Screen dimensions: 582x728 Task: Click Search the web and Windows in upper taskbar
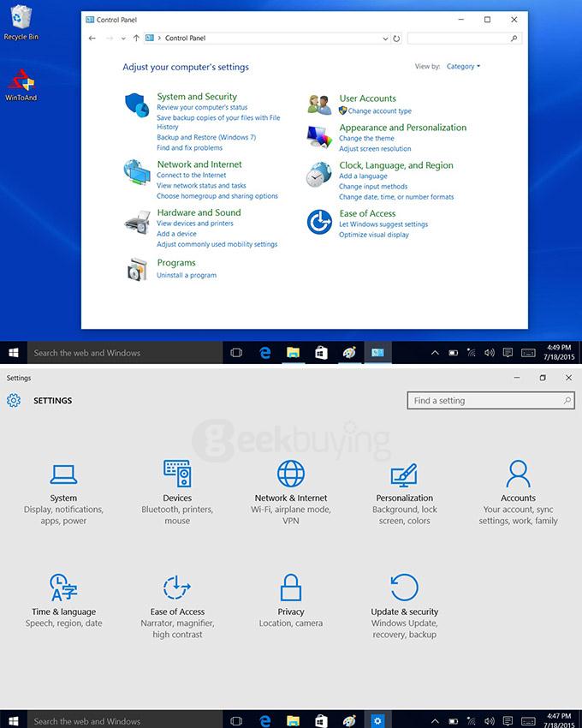(x=125, y=353)
